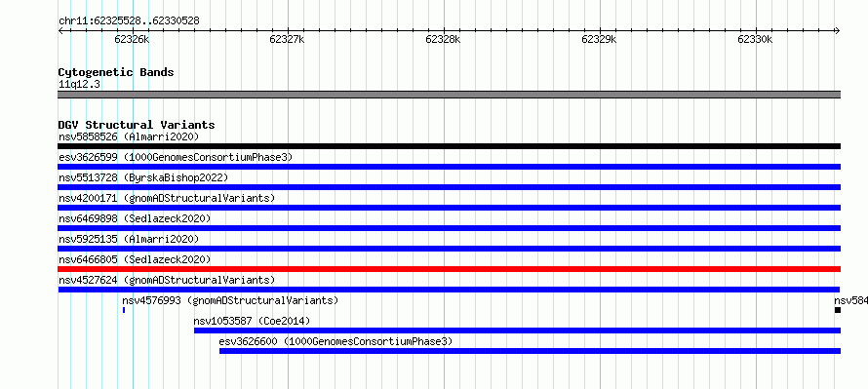The image size is (868, 389).
Task: Click the gray 11q12.3 cytogenetic band
Action: tap(449, 95)
